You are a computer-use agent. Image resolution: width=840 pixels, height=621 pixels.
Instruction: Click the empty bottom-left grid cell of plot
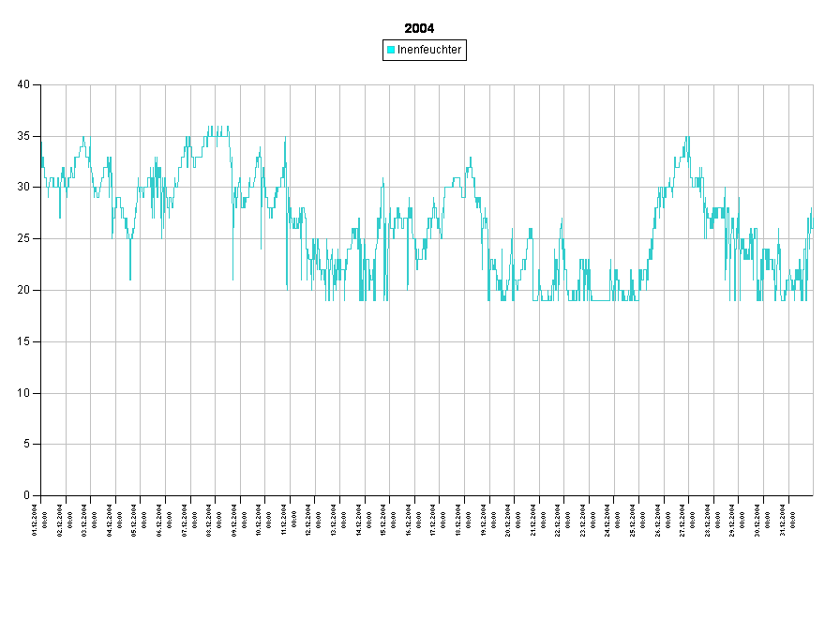tap(53, 469)
